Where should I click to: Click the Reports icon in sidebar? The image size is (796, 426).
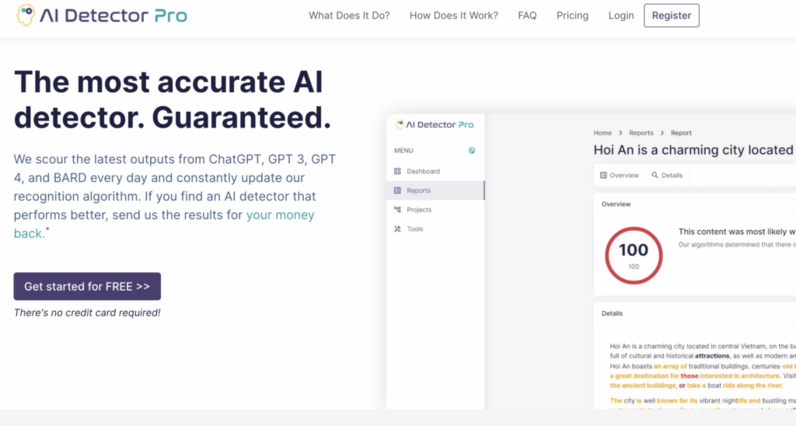(x=398, y=190)
